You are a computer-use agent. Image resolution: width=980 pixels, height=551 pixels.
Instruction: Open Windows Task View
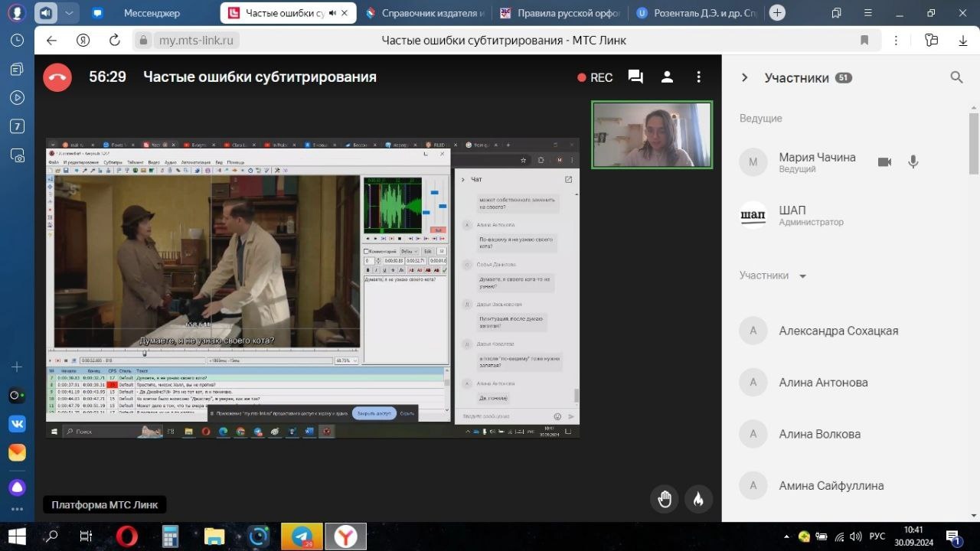pyautogui.click(x=86, y=536)
